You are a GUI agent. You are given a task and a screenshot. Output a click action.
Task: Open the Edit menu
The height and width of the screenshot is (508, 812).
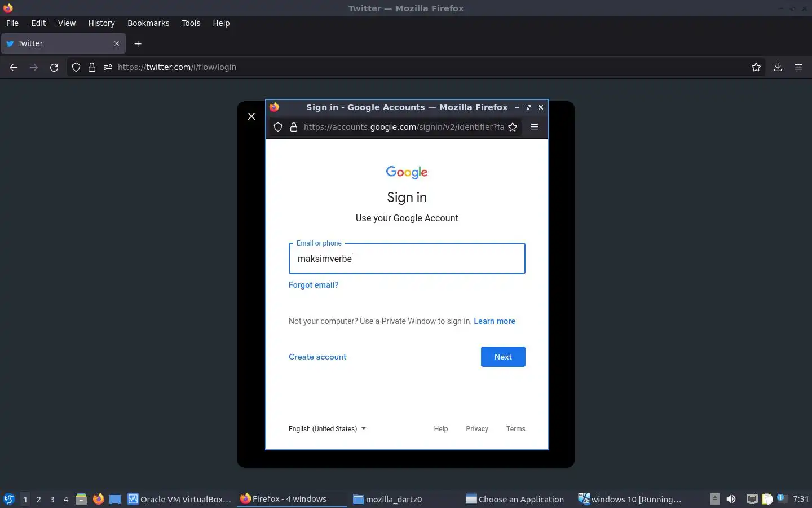pyautogui.click(x=38, y=23)
